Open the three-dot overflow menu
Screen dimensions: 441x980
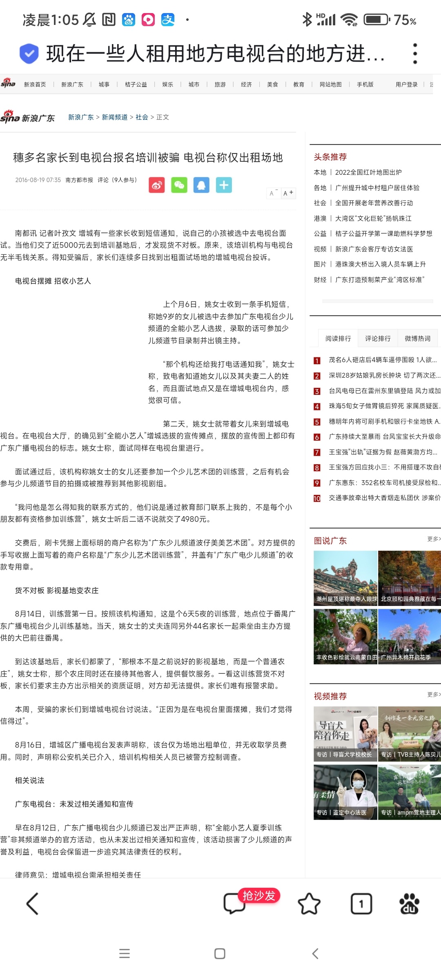tap(415, 53)
